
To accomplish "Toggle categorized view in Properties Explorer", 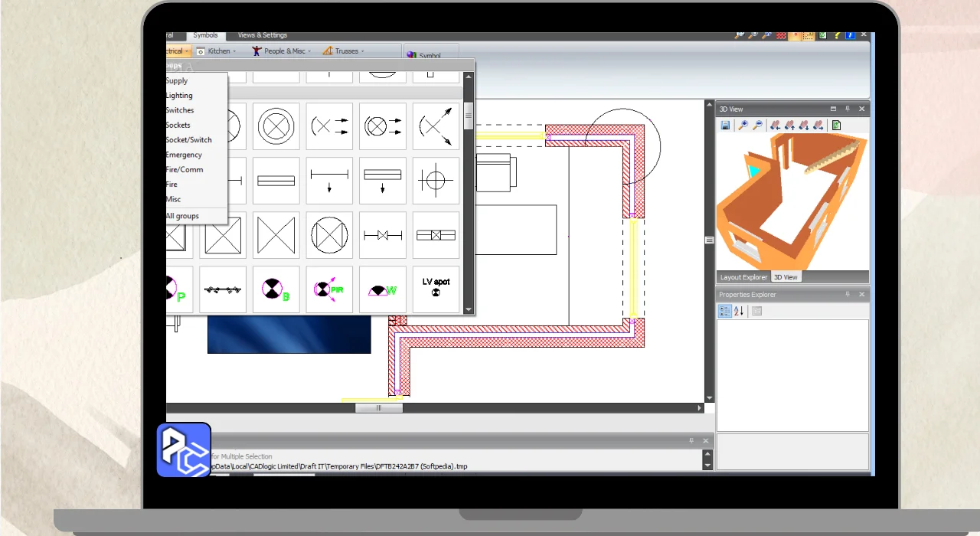I will point(725,311).
